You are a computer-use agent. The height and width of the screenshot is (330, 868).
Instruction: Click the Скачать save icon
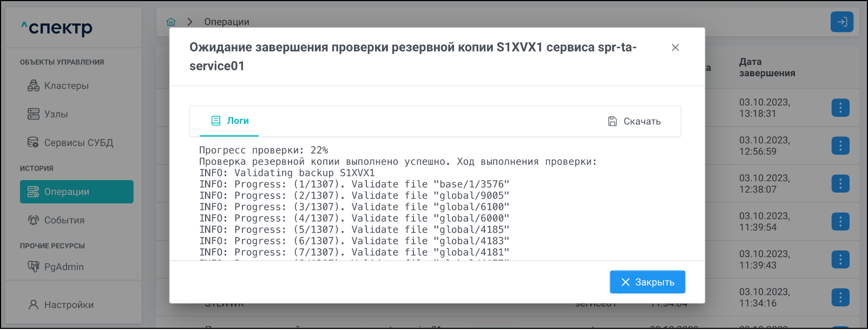point(613,121)
